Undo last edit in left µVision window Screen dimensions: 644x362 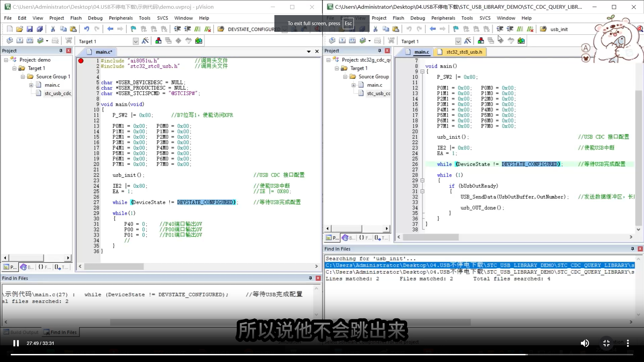click(x=87, y=29)
